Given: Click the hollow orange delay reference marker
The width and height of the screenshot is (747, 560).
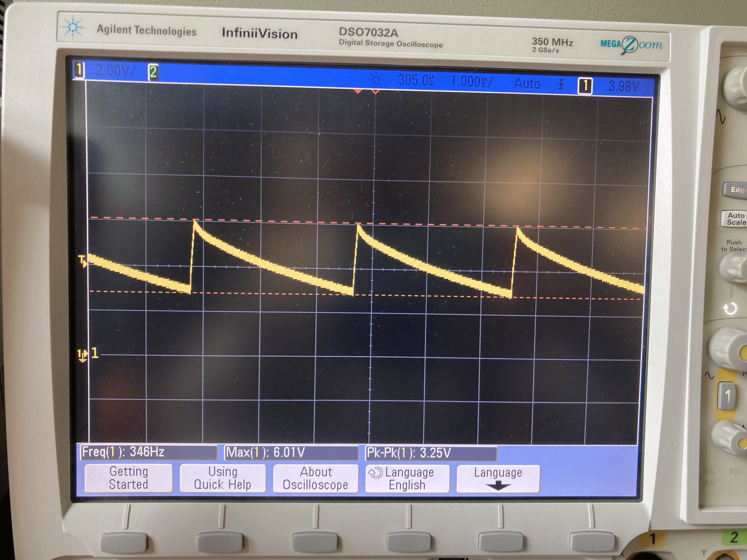Looking at the screenshot, I should (x=376, y=92).
